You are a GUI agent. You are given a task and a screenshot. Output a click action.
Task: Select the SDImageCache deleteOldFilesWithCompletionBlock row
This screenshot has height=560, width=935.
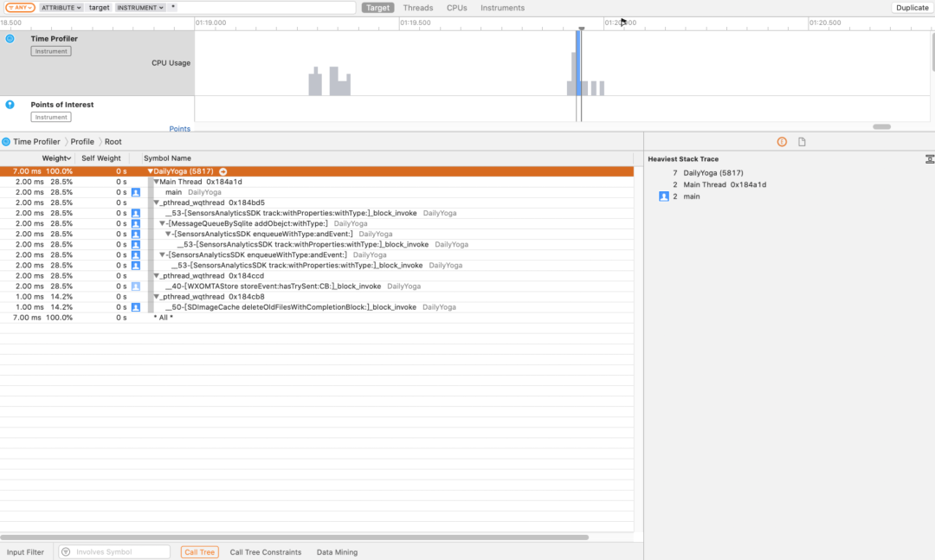(317, 307)
